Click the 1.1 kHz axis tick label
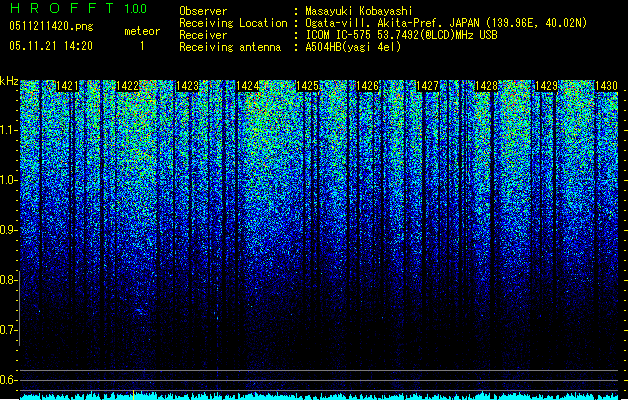The width and height of the screenshot is (629, 400). 9,130
